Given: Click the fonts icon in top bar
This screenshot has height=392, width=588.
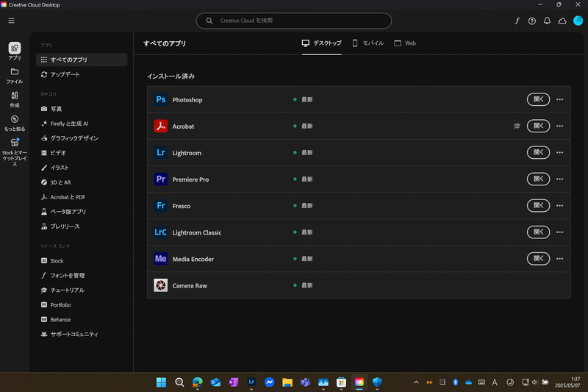Looking at the screenshot, I should (517, 21).
